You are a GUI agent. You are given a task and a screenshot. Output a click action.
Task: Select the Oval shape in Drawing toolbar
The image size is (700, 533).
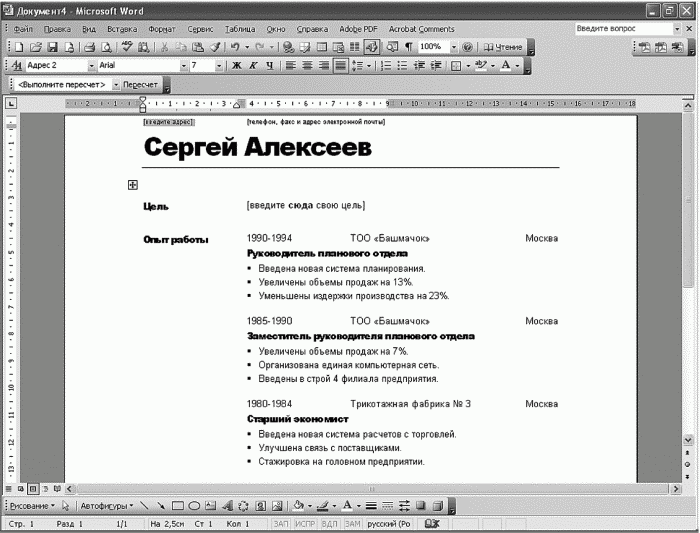click(x=194, y=506)
